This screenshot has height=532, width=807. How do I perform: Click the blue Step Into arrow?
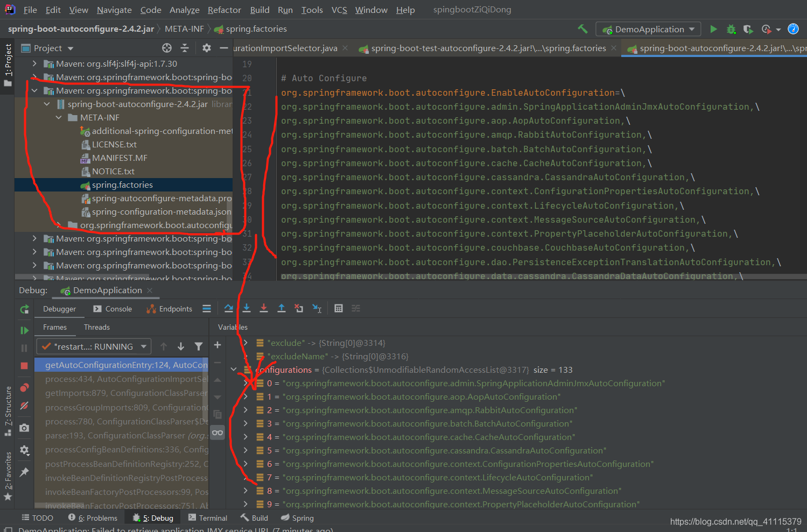click(247, 308)
